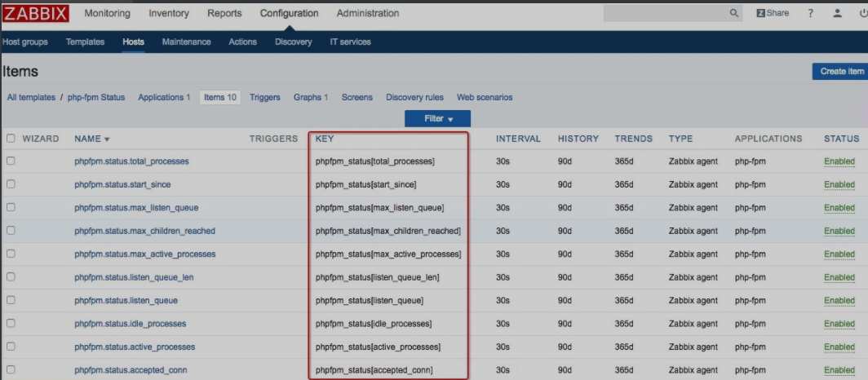Viewport: 868px width, 380px height.
Task: Open item phpfpm.status.max_active_processes
Action: (x=145, y=254)
